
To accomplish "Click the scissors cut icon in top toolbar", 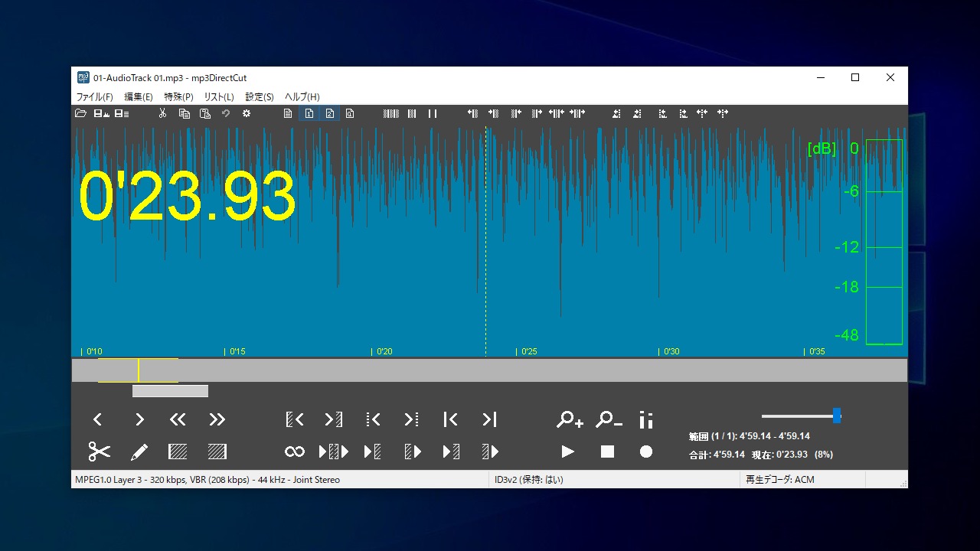I will coord(162,113).
